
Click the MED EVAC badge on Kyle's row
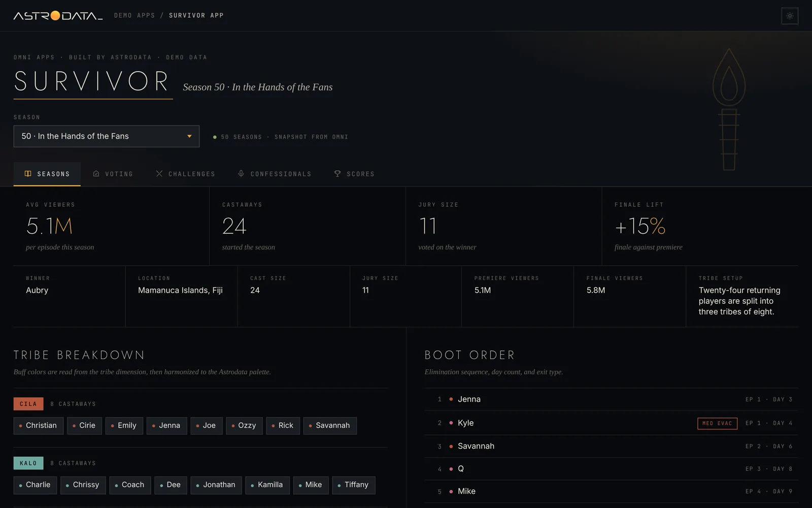click(x=717, y=423)
